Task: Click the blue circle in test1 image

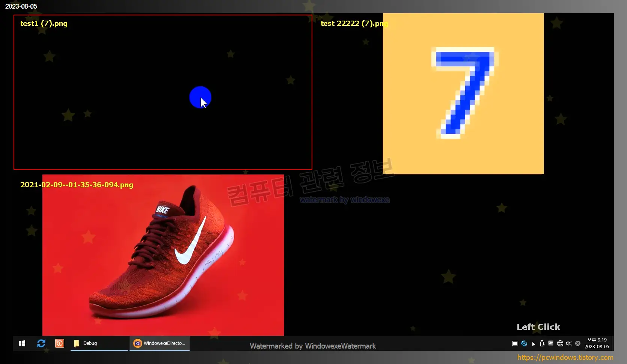Action: pyautogui.click(x=200, y=97)
